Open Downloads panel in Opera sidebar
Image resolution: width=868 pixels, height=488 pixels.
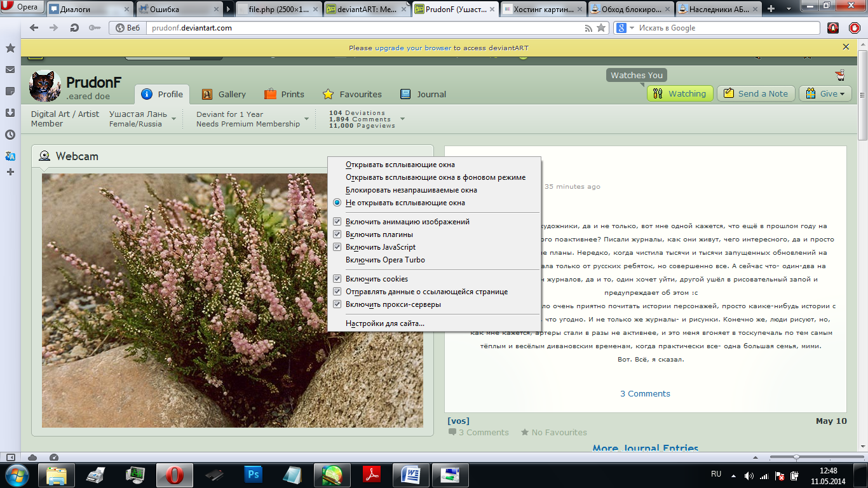(10, 113)
